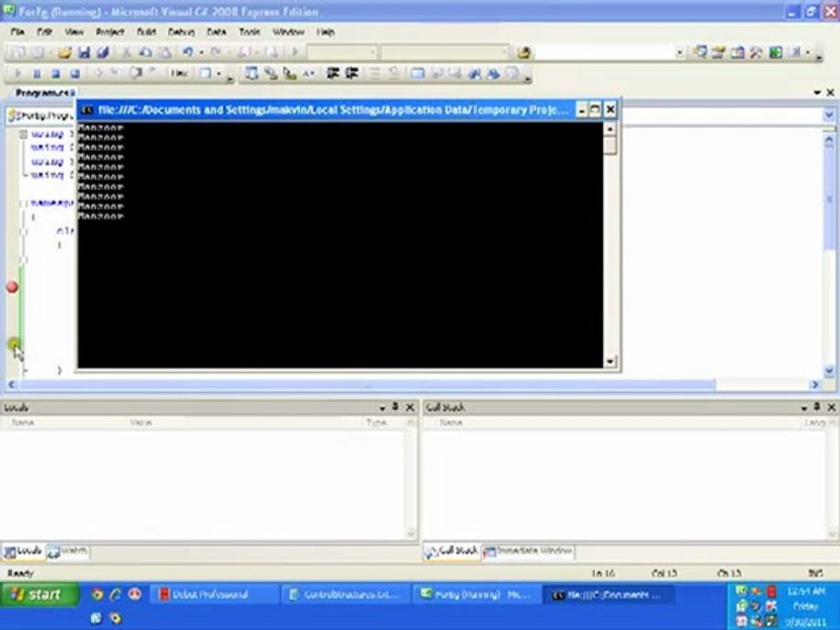Viewport: 840px width, 630px height.
Task: Open the Edit menu
Action: (x=44, y=32)
